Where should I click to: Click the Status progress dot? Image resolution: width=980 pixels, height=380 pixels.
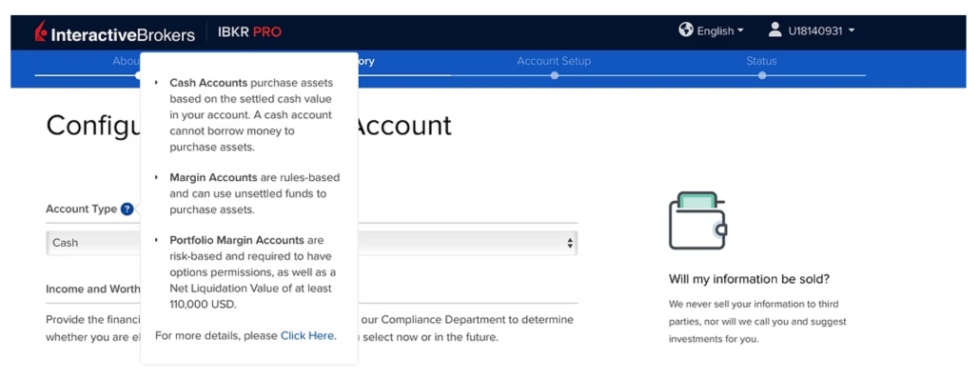pos(762,75)
